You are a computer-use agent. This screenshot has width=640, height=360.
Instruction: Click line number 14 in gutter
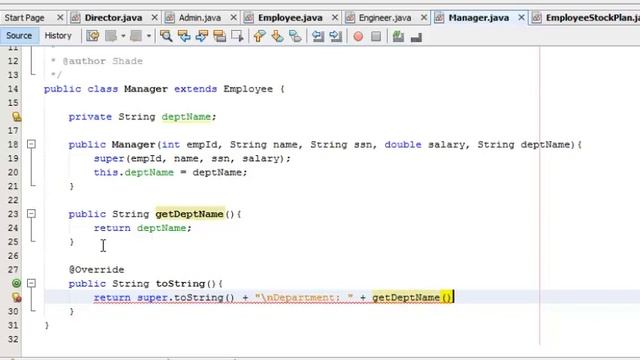point(13,89)
